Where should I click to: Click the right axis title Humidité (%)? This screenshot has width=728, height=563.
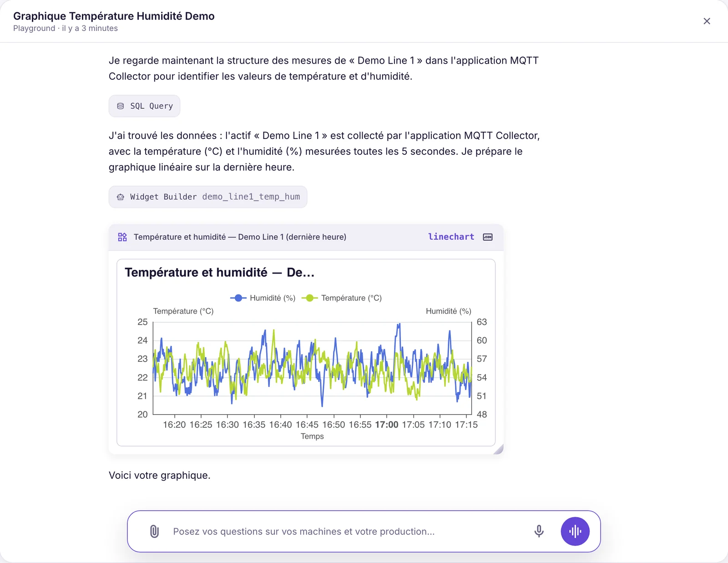pos(449,311)
